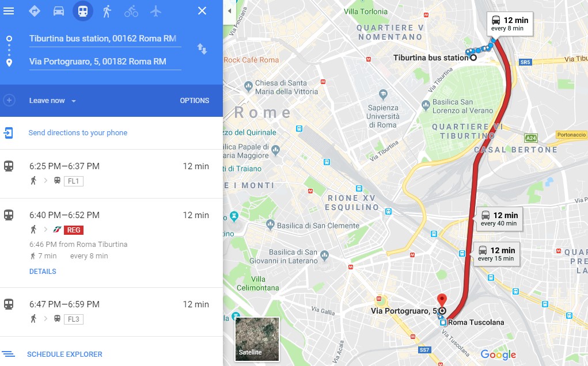This screenshot has height=366, width=588.
Task: Open the Leave now dropdown
Action: pyautogui.click(x=52, y=101)
